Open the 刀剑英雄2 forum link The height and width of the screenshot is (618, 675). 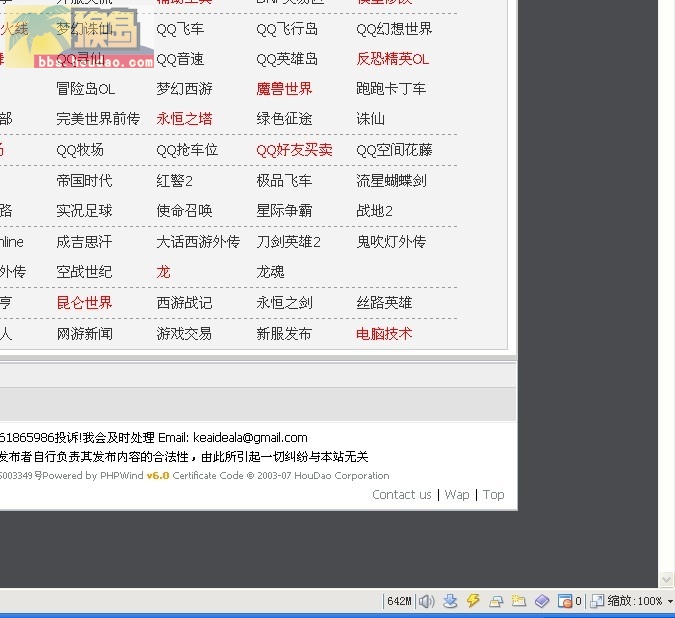[288, 241]
